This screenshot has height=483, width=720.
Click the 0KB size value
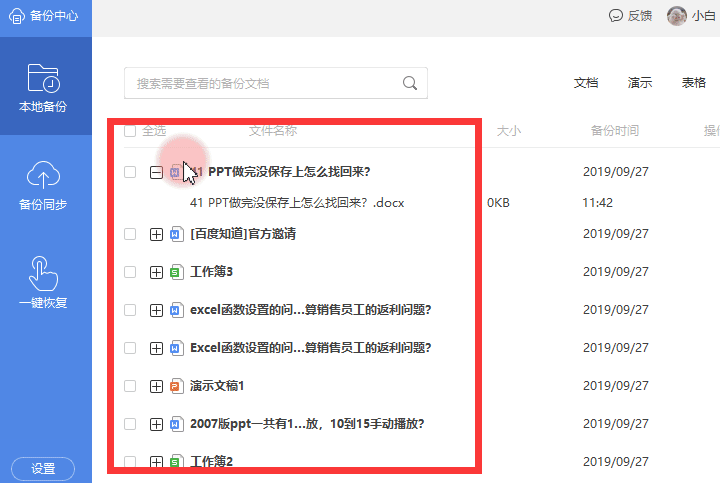pos(498,203)
